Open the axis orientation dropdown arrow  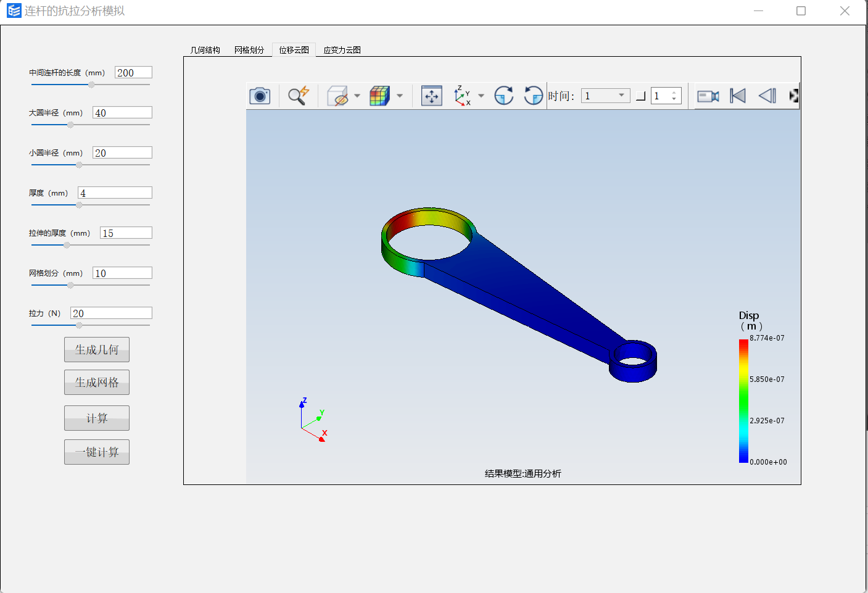(x=481, y=96)
